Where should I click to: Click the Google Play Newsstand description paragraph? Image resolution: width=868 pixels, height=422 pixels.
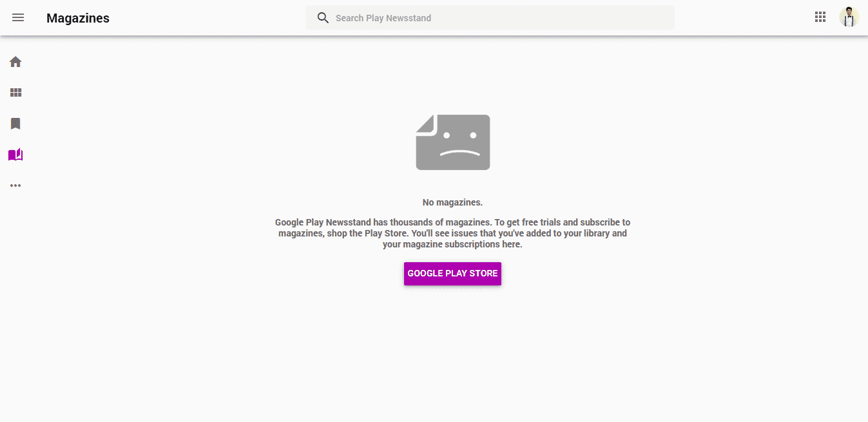452,233
